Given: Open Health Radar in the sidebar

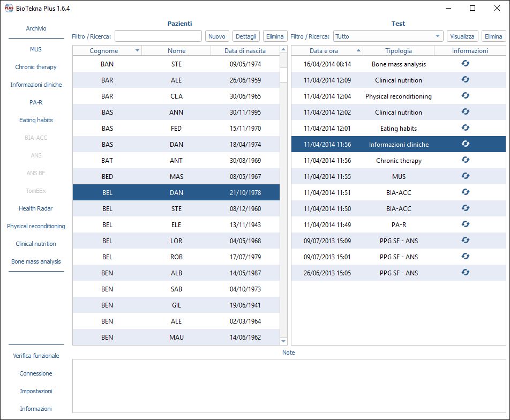Looking at the screenshot, I should [36, 208].
